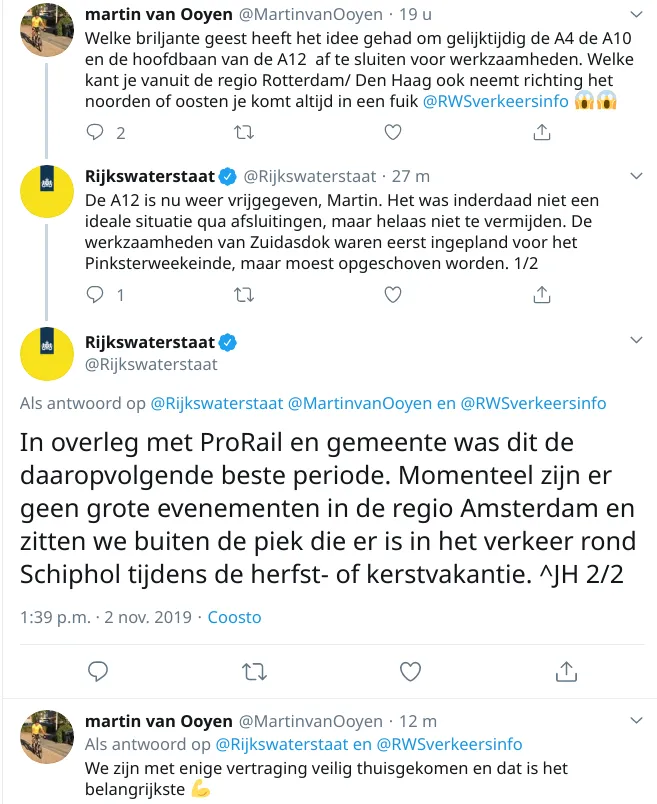
Task: Expand the caret menu on the expanded tweet
Action: (634, 338)
